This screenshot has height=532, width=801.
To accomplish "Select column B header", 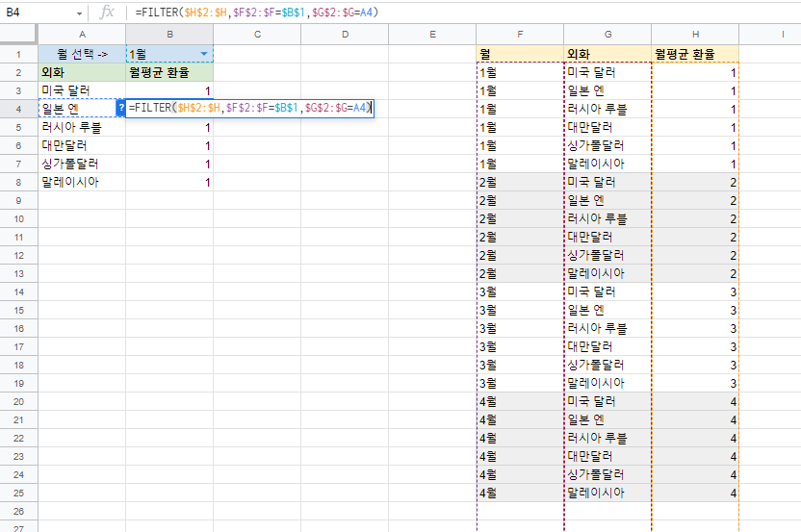I will tap(169, 35).
